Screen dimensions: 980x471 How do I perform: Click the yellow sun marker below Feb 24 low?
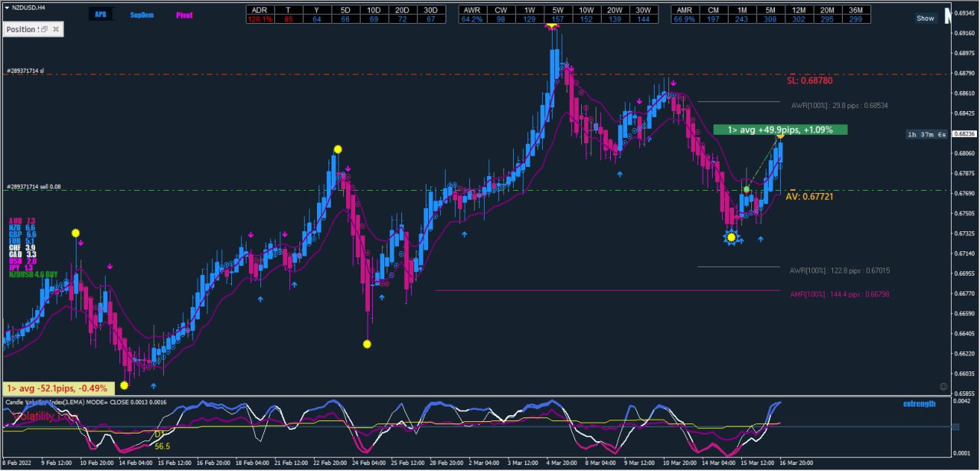[367, 345]
